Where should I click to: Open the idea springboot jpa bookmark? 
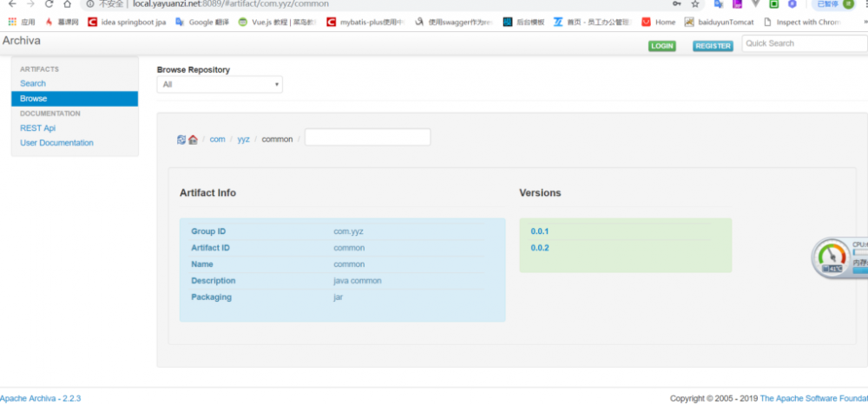pyautogui.click(x=127, y=22)
